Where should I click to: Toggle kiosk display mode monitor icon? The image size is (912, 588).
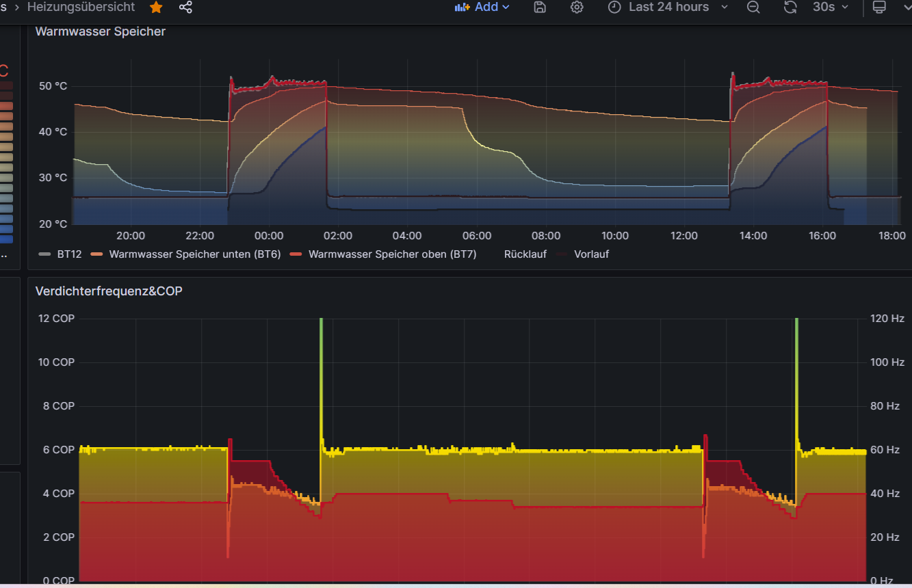(880, 8)
